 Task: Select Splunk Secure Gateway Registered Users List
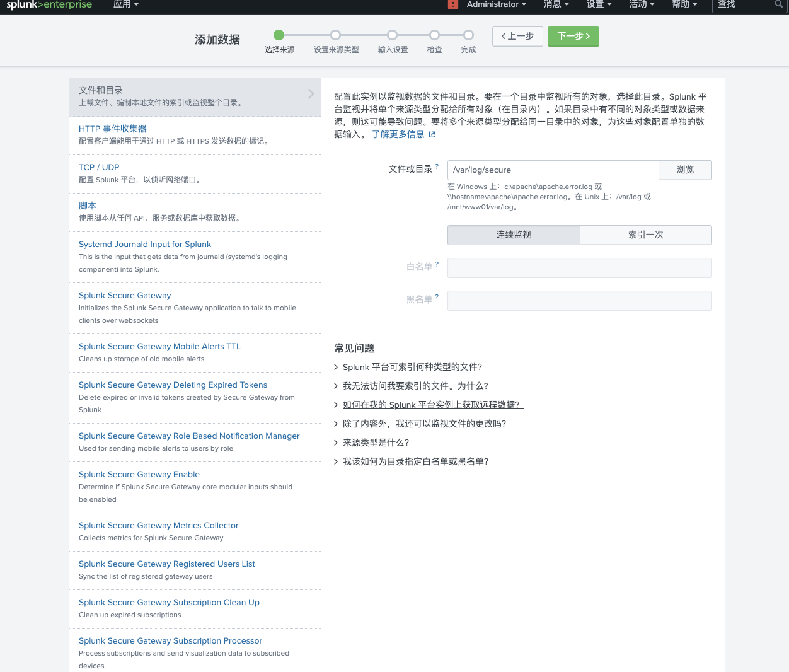tap(195, 571)
